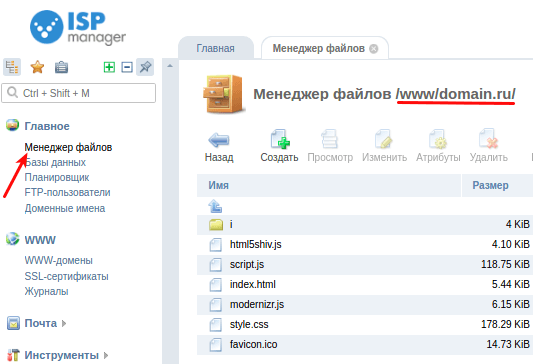This screenshot has width=533, height=364.
Task: Close the Менеджер файлов tab
Action: [x=374, y=49]
